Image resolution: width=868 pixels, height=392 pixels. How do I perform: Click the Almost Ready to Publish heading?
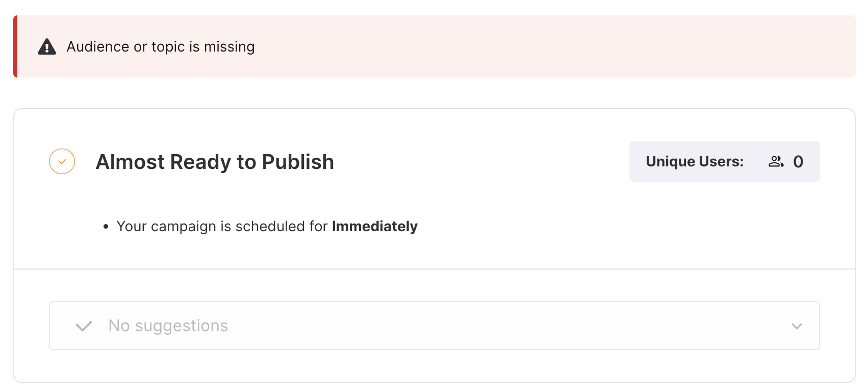215,162
